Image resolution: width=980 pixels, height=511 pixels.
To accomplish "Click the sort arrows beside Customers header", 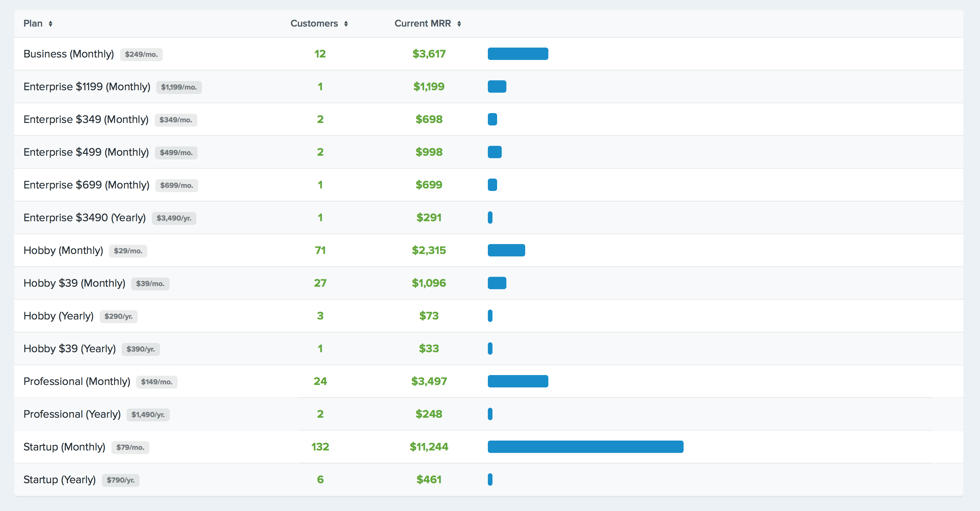I will click(x=346, y=23).
